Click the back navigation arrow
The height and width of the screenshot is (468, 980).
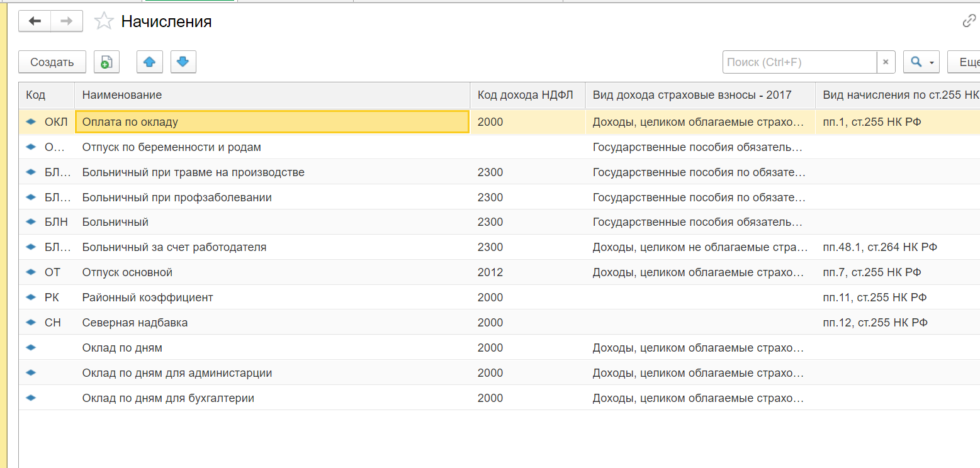pos(35,21)
